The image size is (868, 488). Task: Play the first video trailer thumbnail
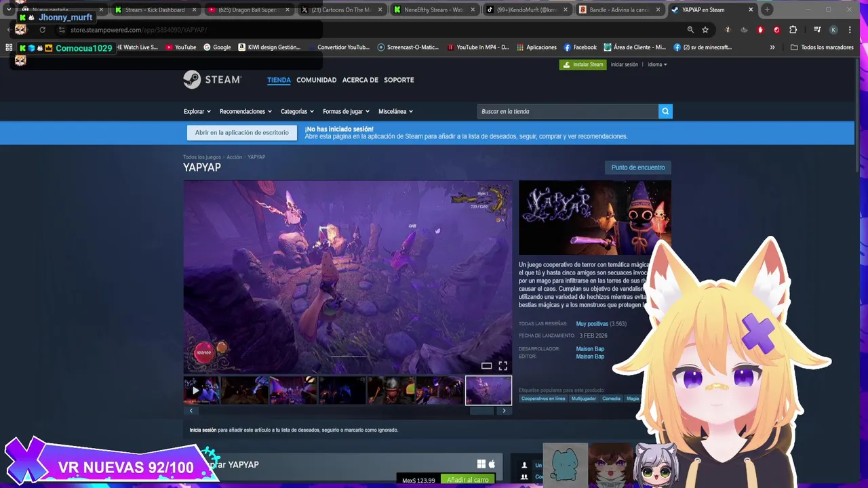[x=201, y=390]
